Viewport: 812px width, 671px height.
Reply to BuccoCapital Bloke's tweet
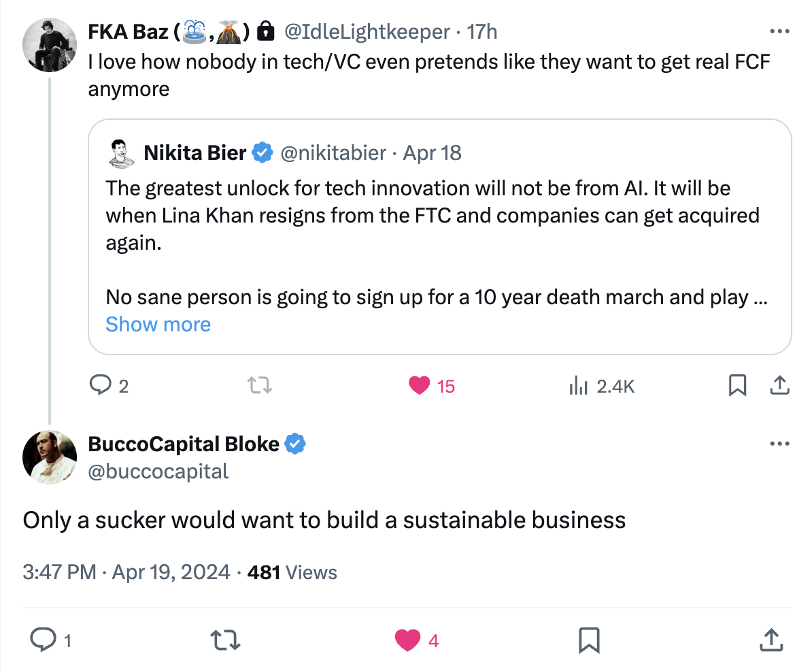(x=44, y=640)
